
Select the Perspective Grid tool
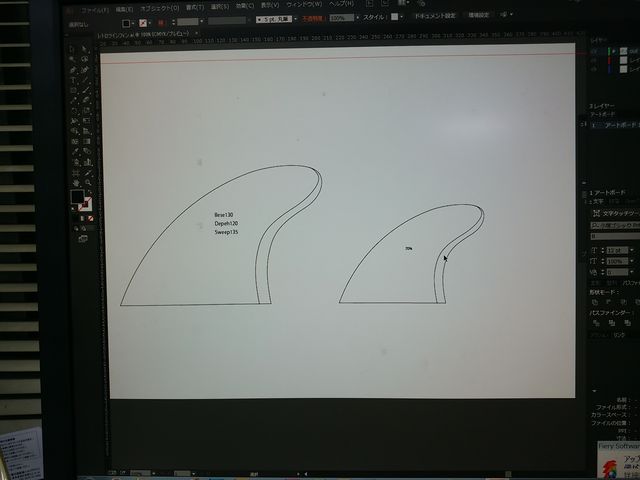(87, 131)
